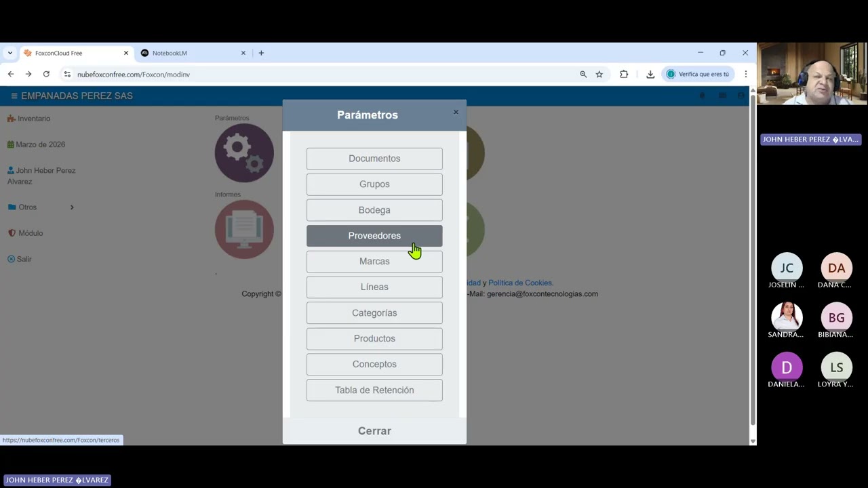868x488 pixels.
Task: Click Cerrar to close the dialog
Action: click(x=374, y=431)
